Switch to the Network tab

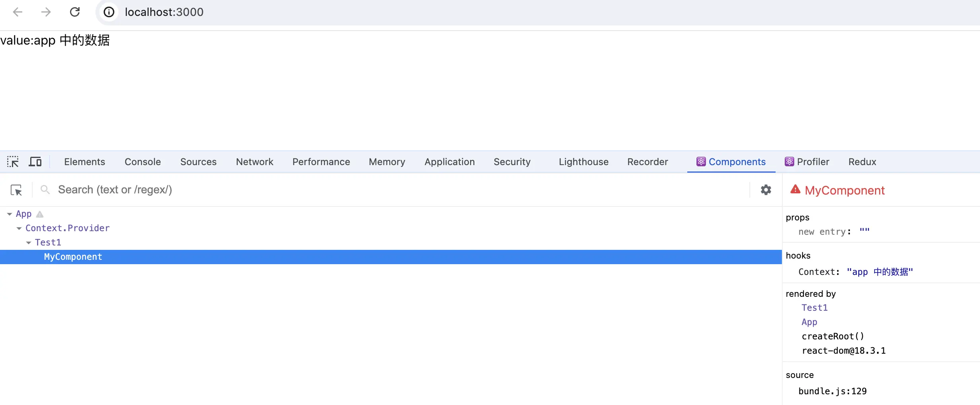(254, 162)
